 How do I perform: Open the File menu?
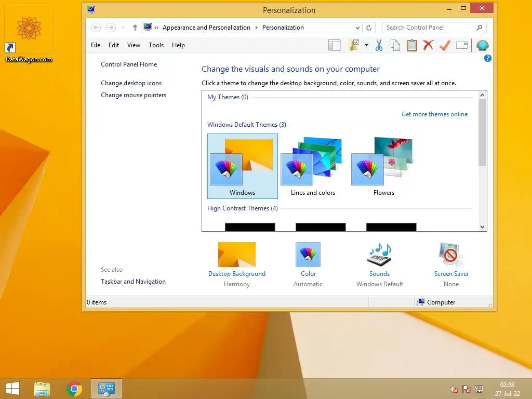tap(96, 45)
